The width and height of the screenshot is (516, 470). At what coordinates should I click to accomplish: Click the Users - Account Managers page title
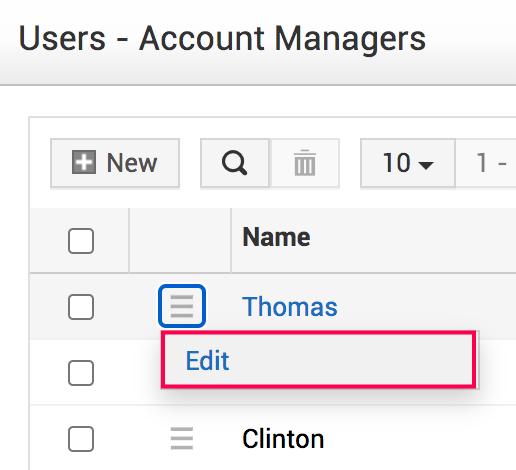point(222,39)
